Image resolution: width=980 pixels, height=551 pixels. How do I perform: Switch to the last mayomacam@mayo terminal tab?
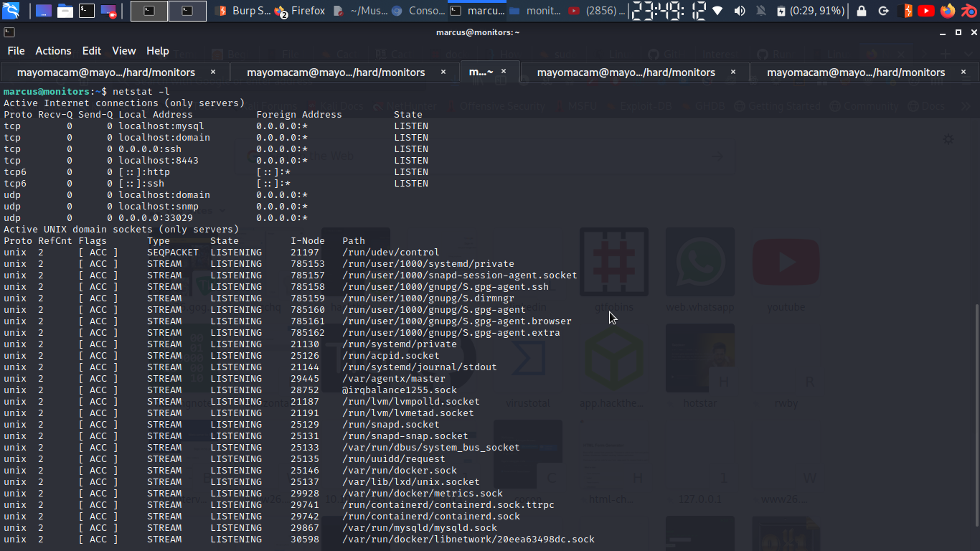pyautogui.click(x=864, y=72)
